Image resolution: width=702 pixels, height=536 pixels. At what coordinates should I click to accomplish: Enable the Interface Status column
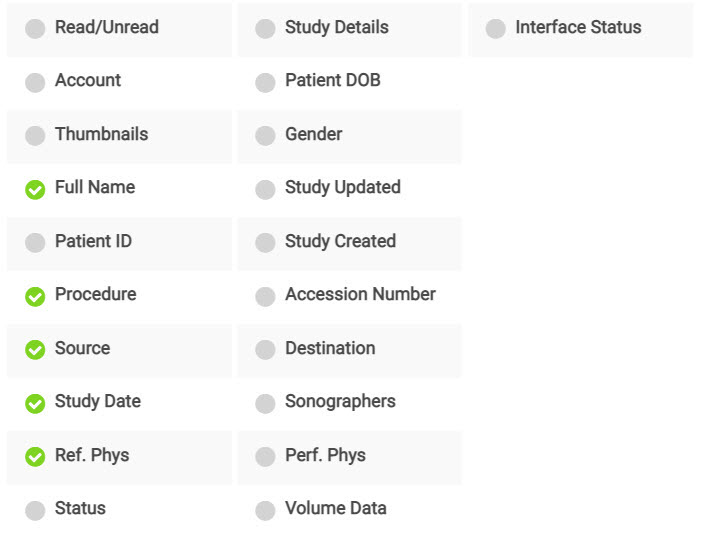tap(495, 29)
